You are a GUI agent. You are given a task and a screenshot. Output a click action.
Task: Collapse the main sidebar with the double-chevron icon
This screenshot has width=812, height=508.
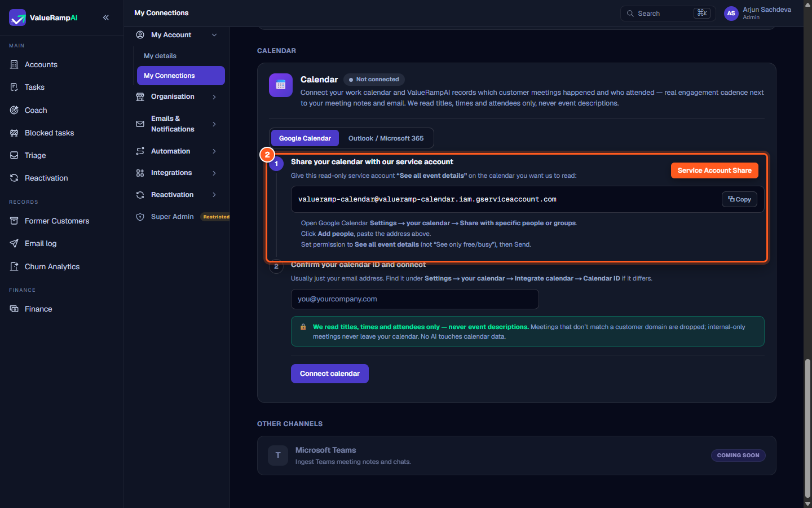click(106, 17)
